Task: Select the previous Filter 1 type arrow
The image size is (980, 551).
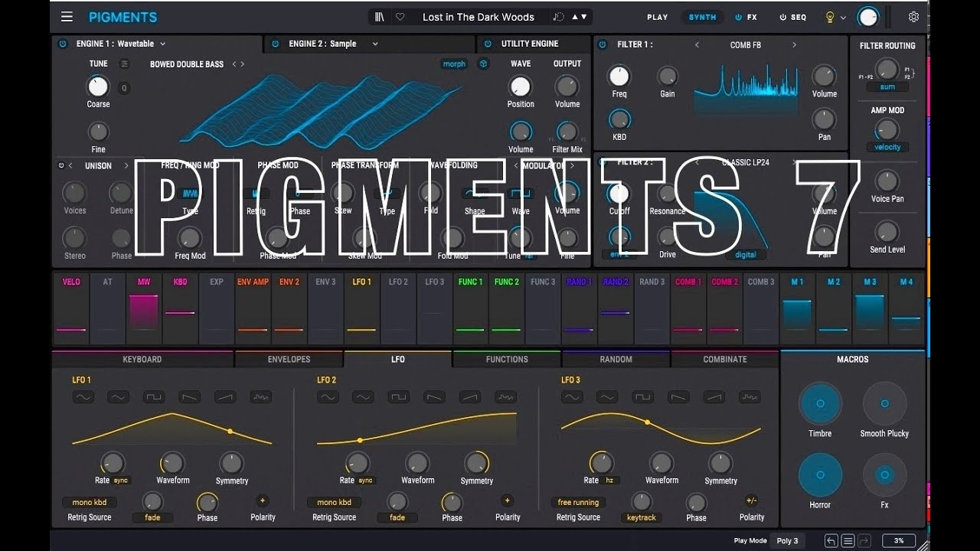Action: click(x=697, y=45)
